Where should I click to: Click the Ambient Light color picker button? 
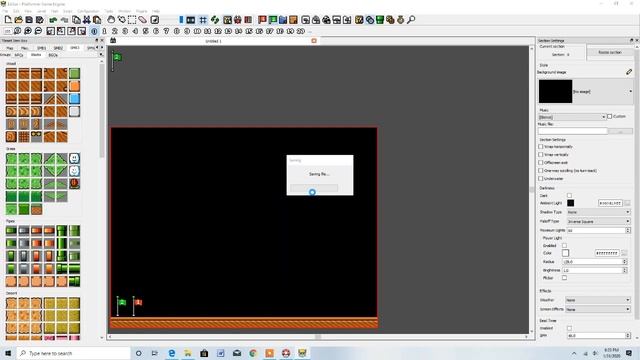point(627,203)
